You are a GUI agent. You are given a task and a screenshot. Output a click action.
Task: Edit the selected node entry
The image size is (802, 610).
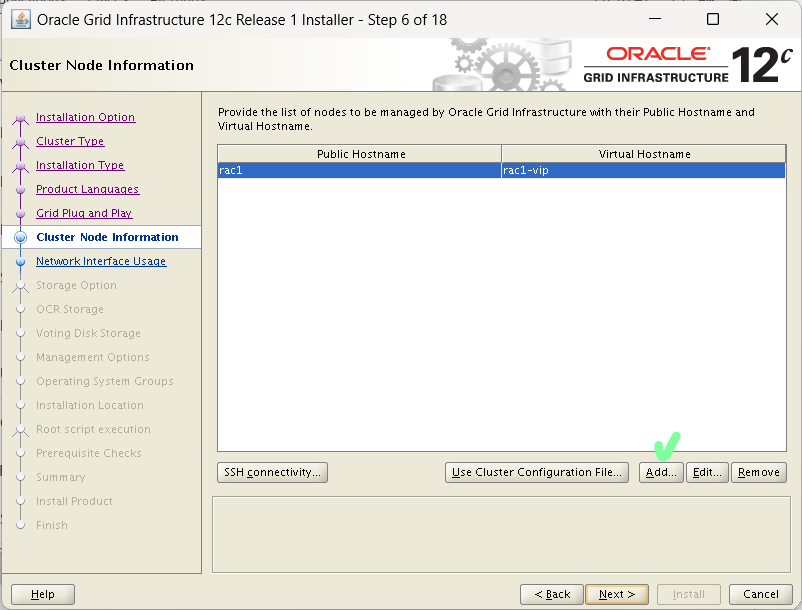tap(707, 472)
